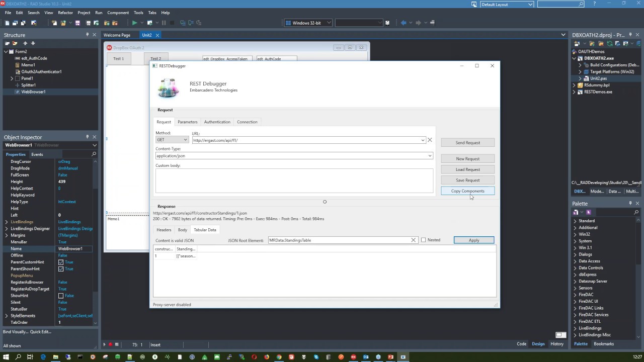Click the Program Reset stop icon
Image resolution: width=644 pixels, height=362 pixels.
click(172, 23)
